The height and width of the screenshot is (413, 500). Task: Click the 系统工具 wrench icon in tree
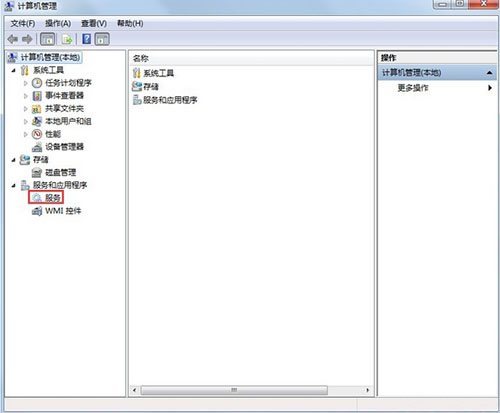pyautogui.click(x=25, y=70)
